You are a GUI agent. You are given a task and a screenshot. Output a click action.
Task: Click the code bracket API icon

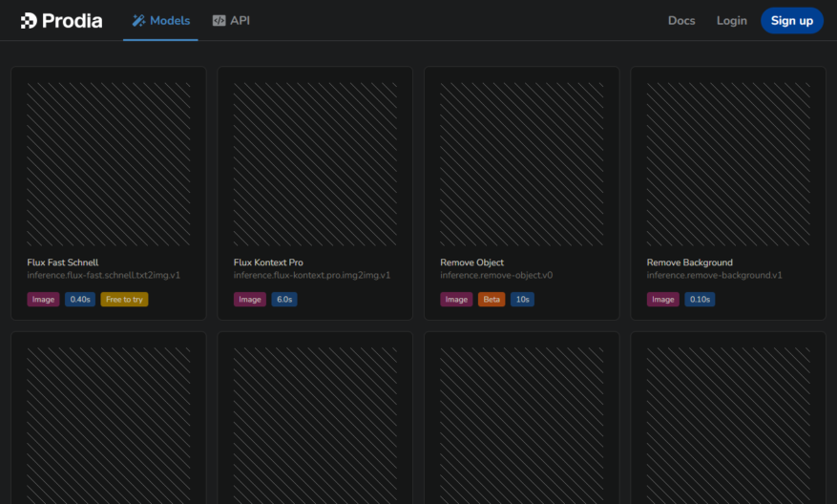(219, 21)
